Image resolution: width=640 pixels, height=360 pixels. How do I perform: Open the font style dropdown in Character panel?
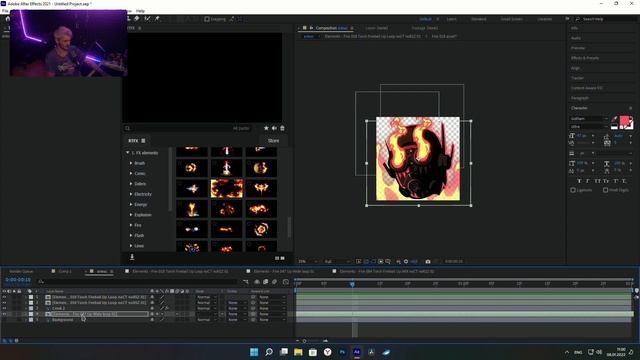589,127
